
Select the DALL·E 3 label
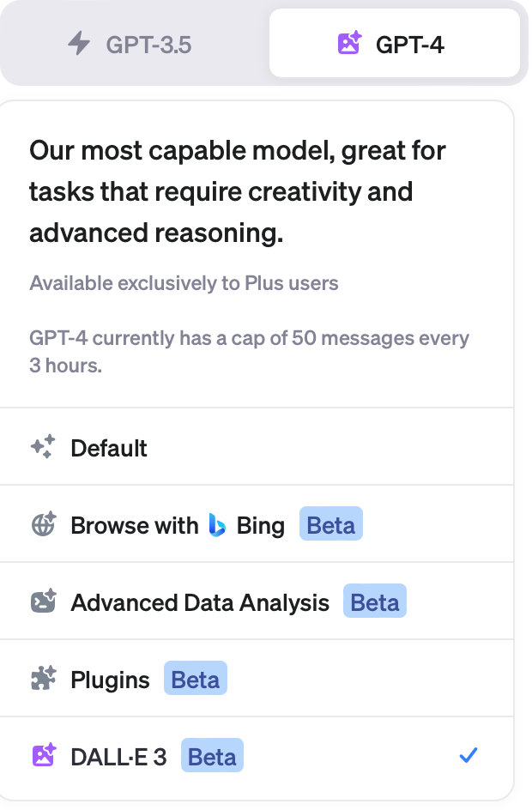(x=118, y=756)
